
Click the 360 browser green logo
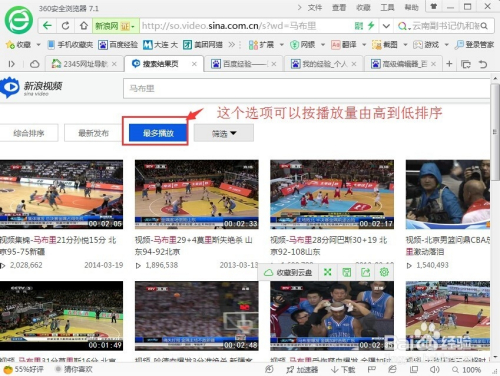19,20
